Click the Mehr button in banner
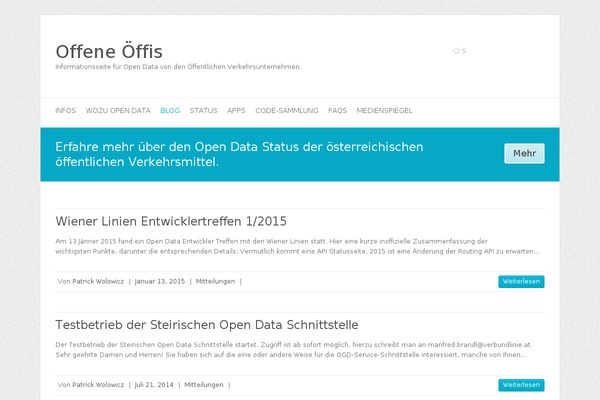Image resolution: width=600 pixels, height=400 pixels. click(x=524, y=153)
